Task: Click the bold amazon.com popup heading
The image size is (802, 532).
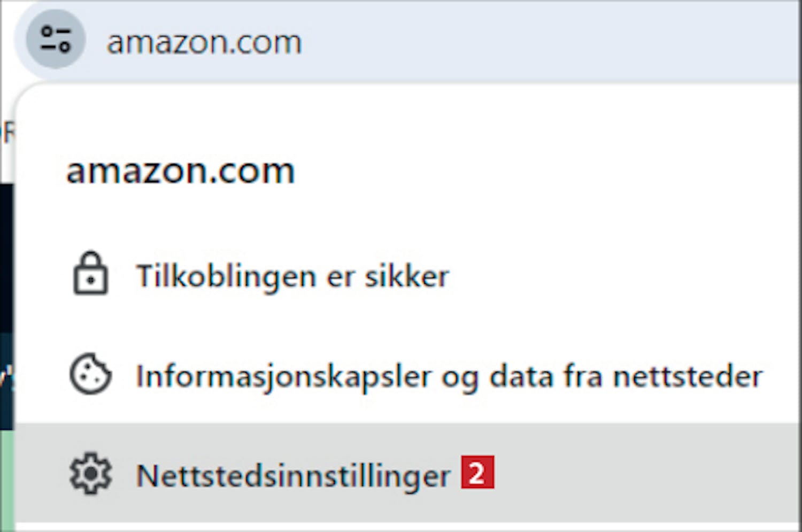Action: [180, 171]
